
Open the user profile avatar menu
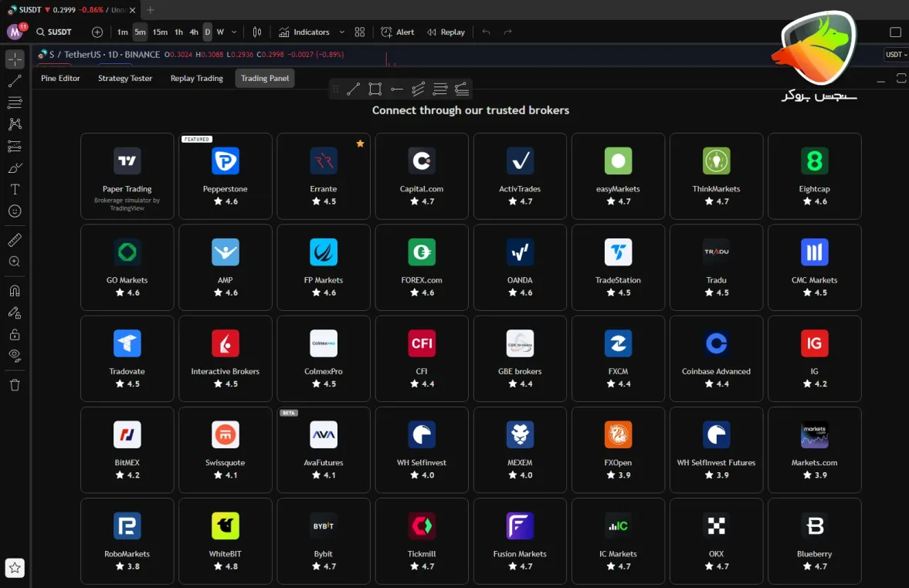tap(15, 32)
